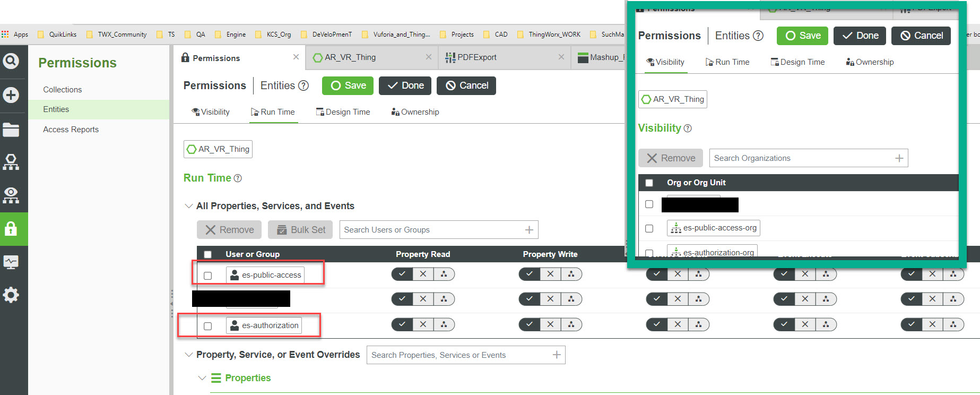Switch to the Design Time tab
Screen dimensions: 980x395
343,112
